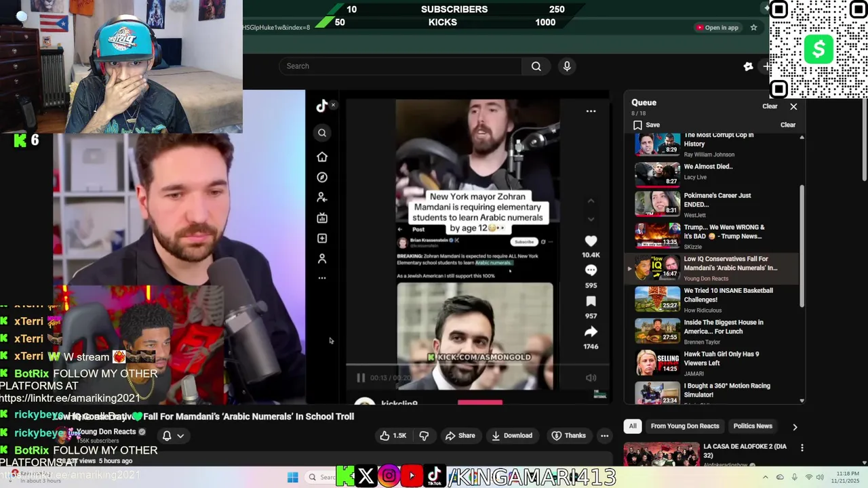
Task: Activate voice search microphone icon
Action: pos(567,66)
